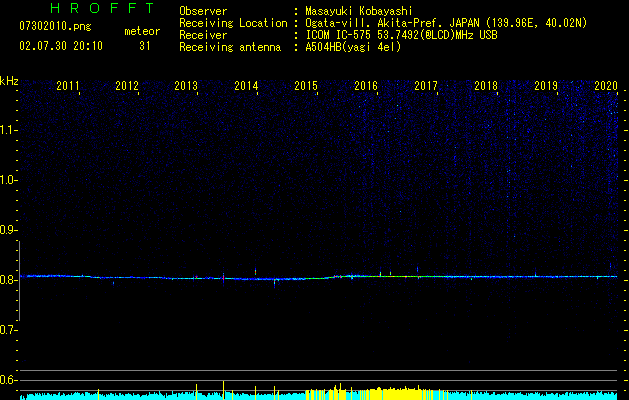Click the 1.1 kHz axis label
This screenshot has height=400, width=629.
[x=8, y=130]
